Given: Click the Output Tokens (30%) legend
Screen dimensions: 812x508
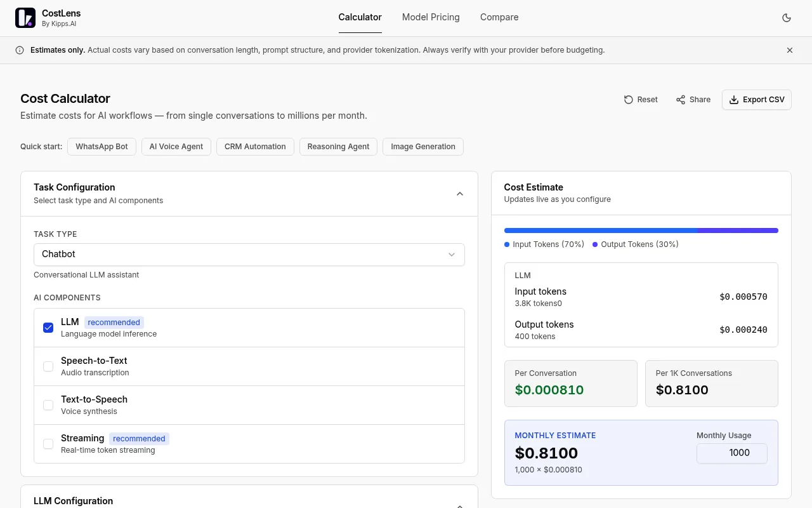Looking at the screenshot, I should click(636, 244).
